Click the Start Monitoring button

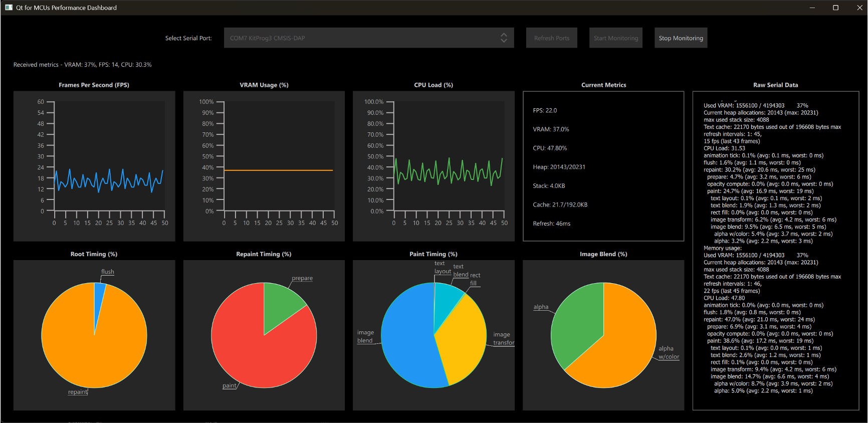pos(615,38)
